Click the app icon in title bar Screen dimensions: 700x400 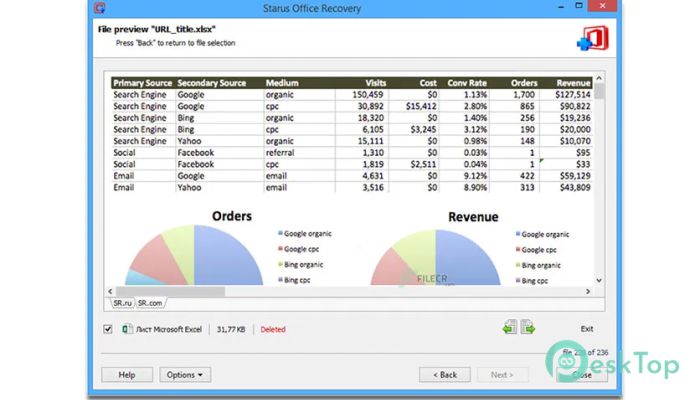[100, 8]
